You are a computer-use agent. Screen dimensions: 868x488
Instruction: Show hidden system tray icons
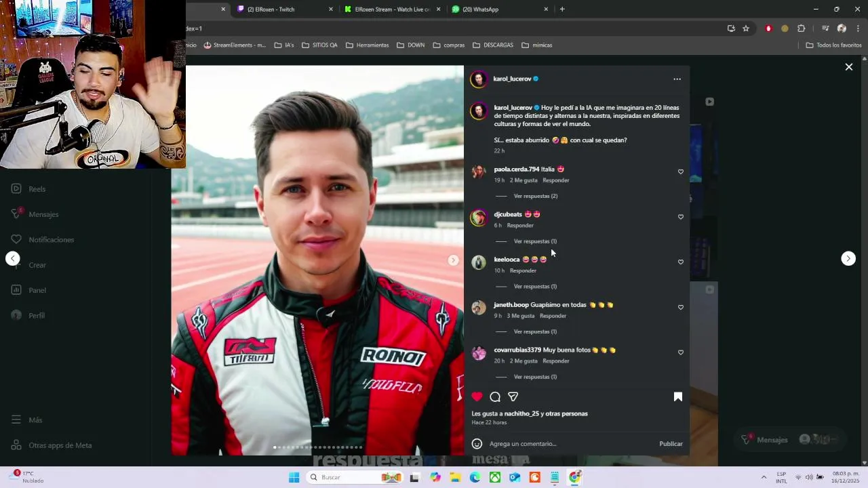[x=764, y=477]
